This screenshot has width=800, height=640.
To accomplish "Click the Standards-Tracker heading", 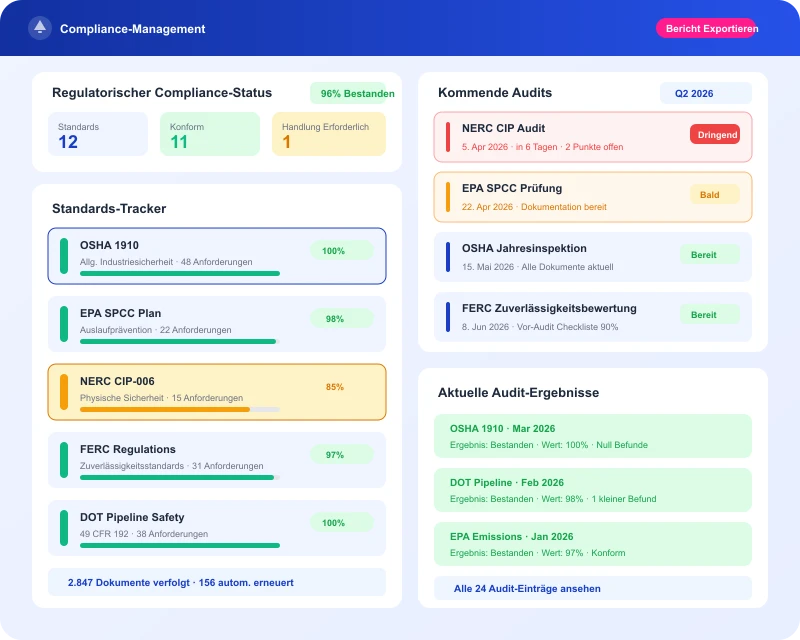I will (x=109, y=208).
